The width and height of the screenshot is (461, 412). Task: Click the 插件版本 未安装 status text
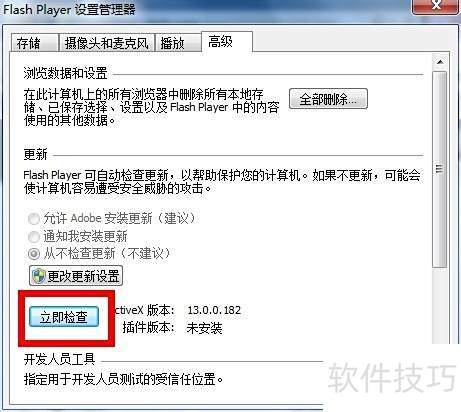click(204, 328)
